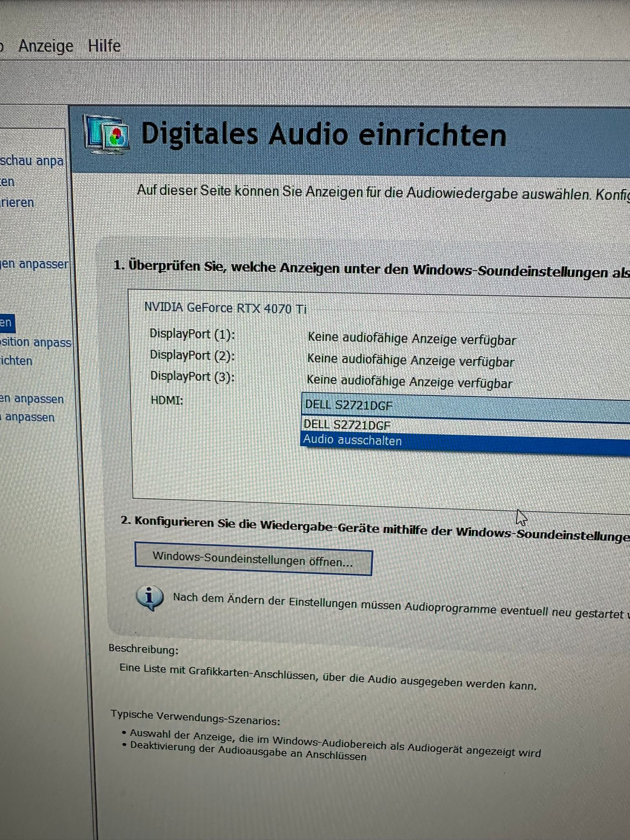Click the 'Beschreibung:' heading
This screenshot has width=630, height=840.
coord(144,650)
